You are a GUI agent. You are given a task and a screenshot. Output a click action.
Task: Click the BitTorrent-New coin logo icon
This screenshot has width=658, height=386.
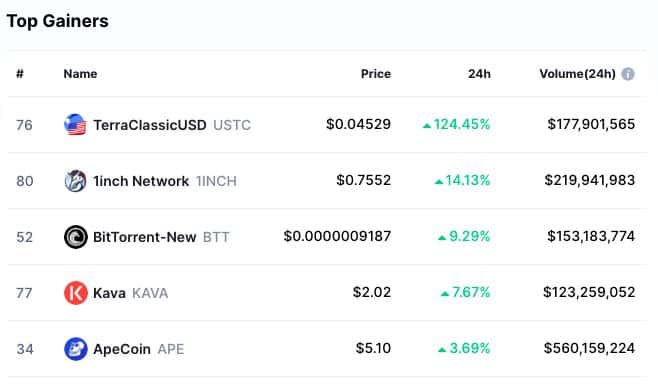76,237
